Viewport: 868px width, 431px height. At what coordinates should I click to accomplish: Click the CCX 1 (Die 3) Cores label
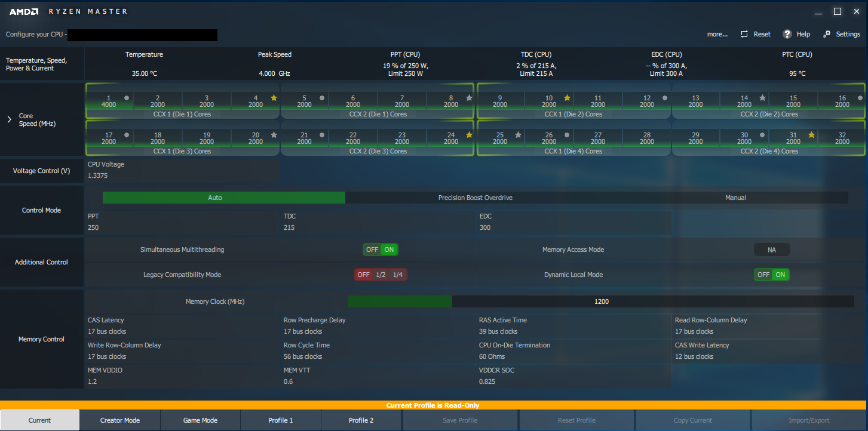coord(182,151)
